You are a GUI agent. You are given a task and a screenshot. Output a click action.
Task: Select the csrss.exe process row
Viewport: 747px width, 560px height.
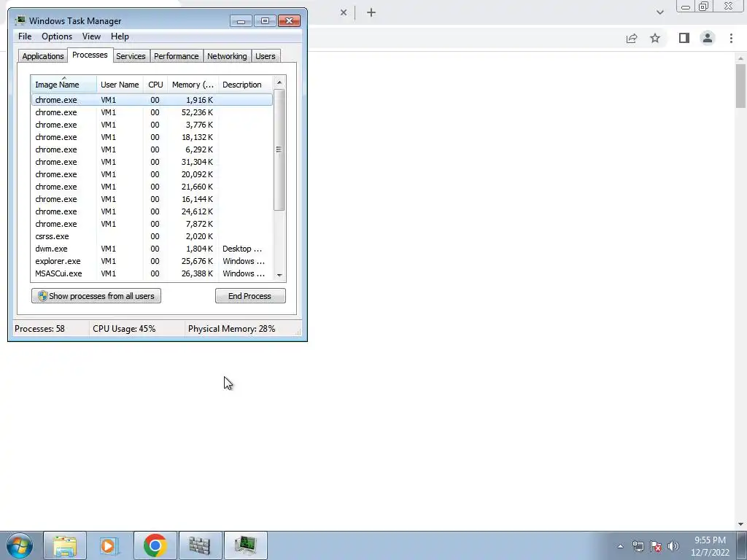coord(152,236)
